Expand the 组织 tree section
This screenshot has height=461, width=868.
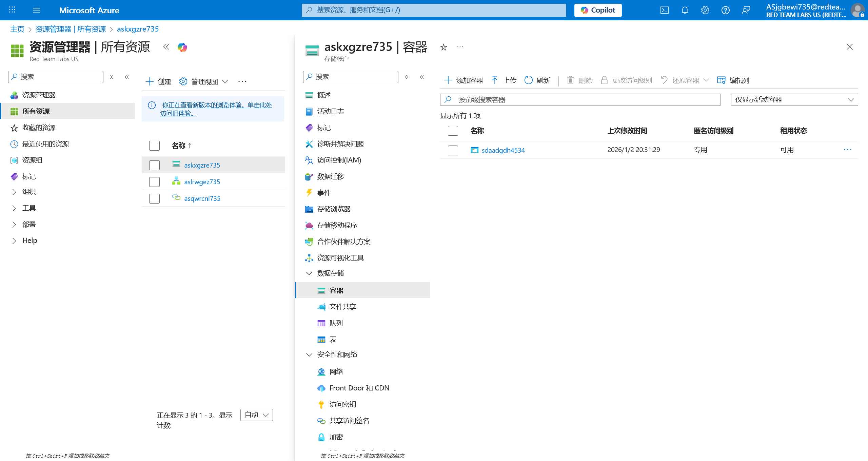(x=14, y=192)
